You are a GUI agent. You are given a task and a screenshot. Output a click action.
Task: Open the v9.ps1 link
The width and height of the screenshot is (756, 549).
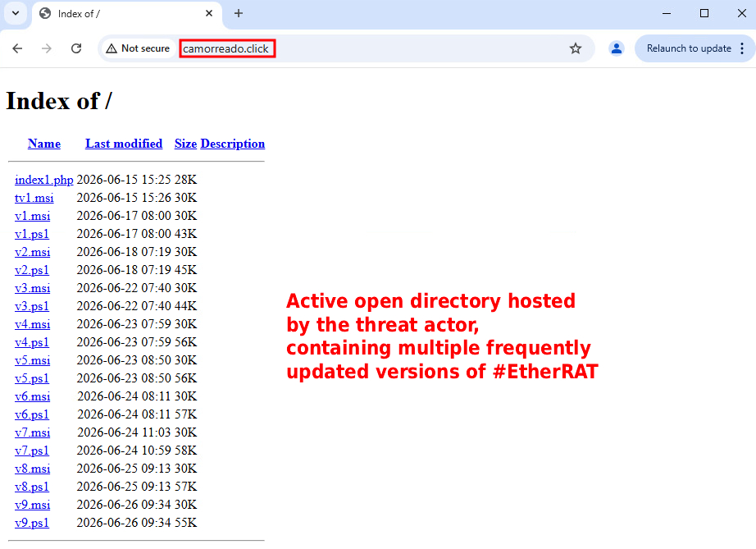pos(32,523)
